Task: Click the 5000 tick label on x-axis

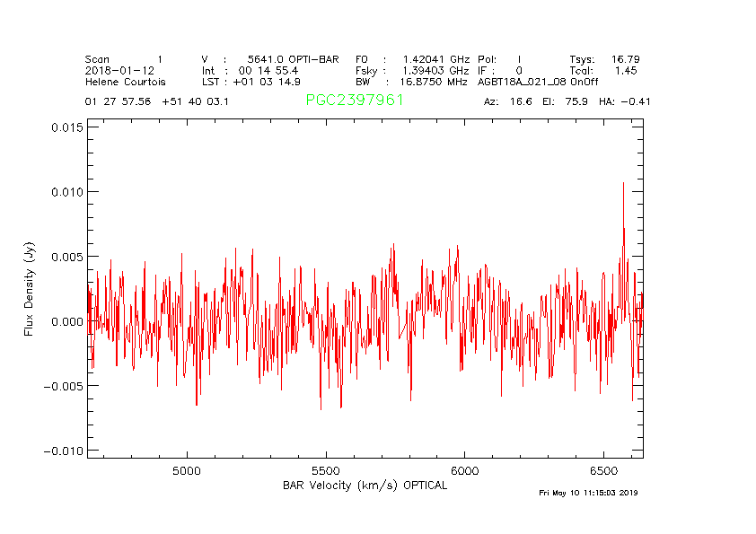Action: tap(186, 469)
